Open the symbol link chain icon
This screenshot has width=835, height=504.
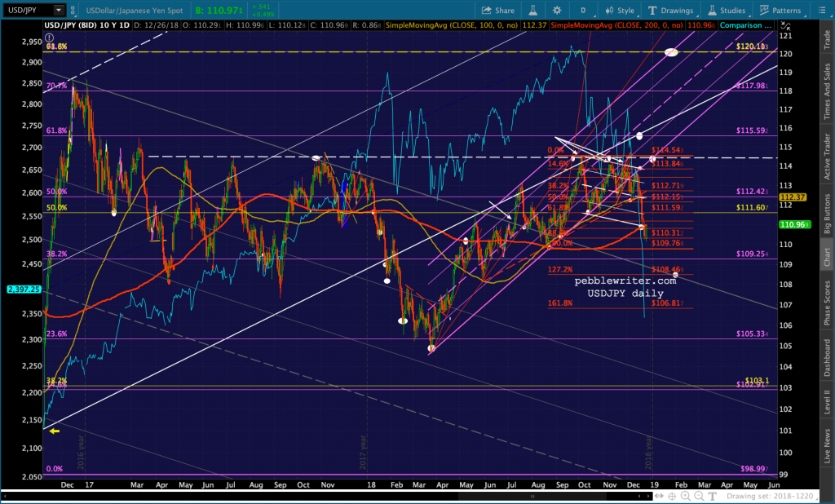[73, 10]
